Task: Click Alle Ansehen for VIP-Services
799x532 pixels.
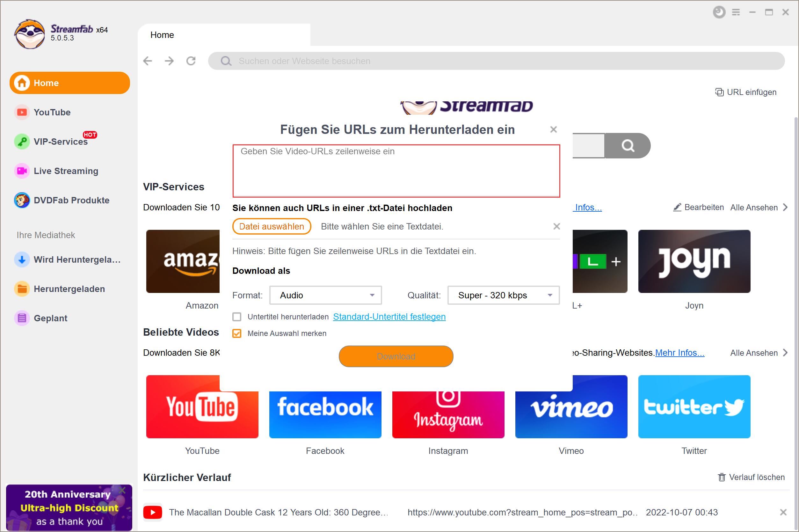Action: point(759,207)
